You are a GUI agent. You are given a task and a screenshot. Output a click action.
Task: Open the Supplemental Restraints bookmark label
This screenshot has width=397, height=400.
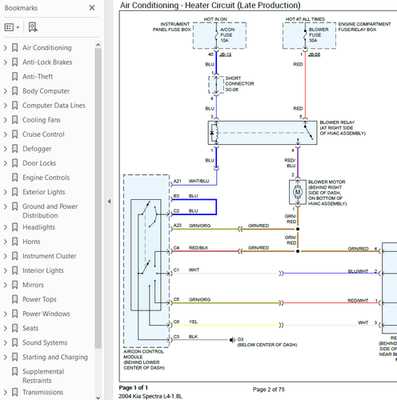click(43, 376)
